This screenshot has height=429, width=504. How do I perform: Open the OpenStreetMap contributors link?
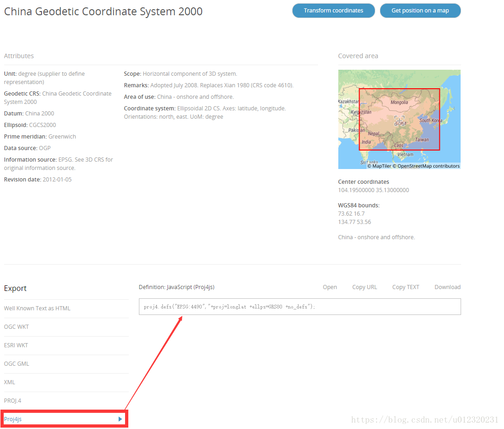pos(428,166)
